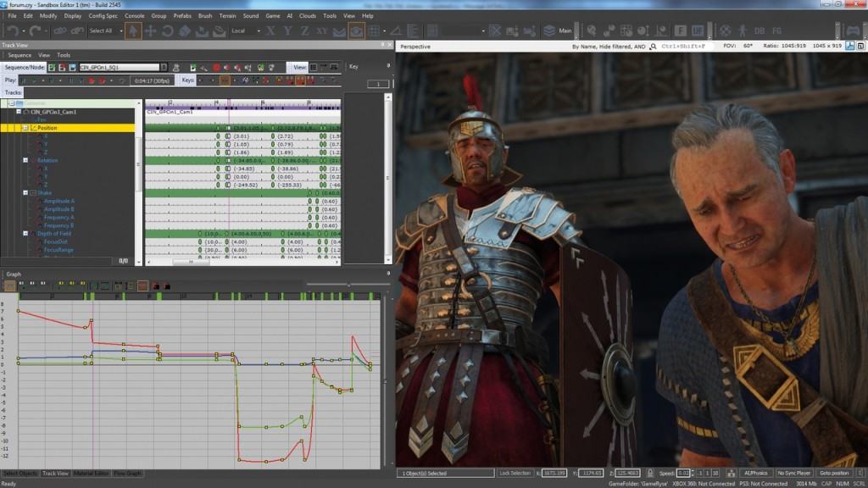This screenshot has width=868, height=488.
Task: Click the Unlink objects icon
Action: [x=77, y=31]
